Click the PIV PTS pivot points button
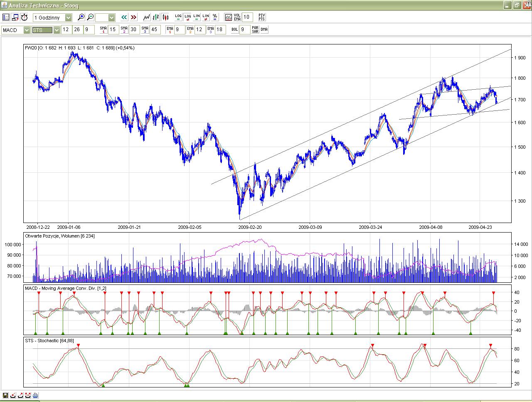The image size is (532, 402). click(261, 17)
